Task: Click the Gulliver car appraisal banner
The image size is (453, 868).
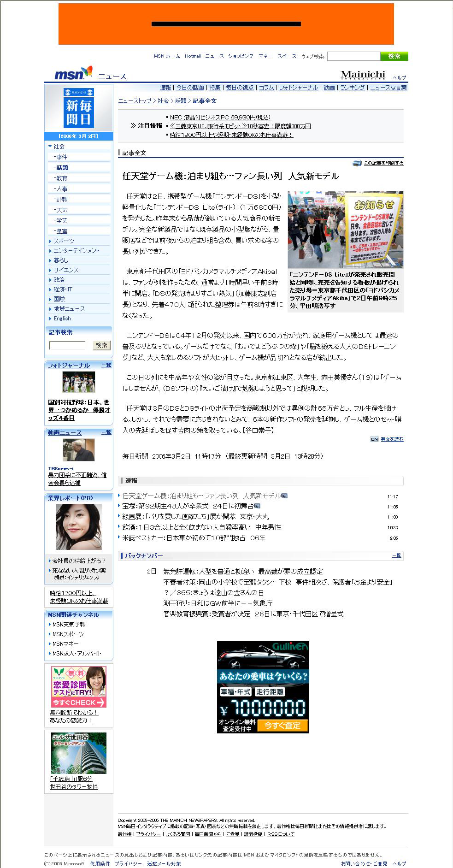Action: 263,687
